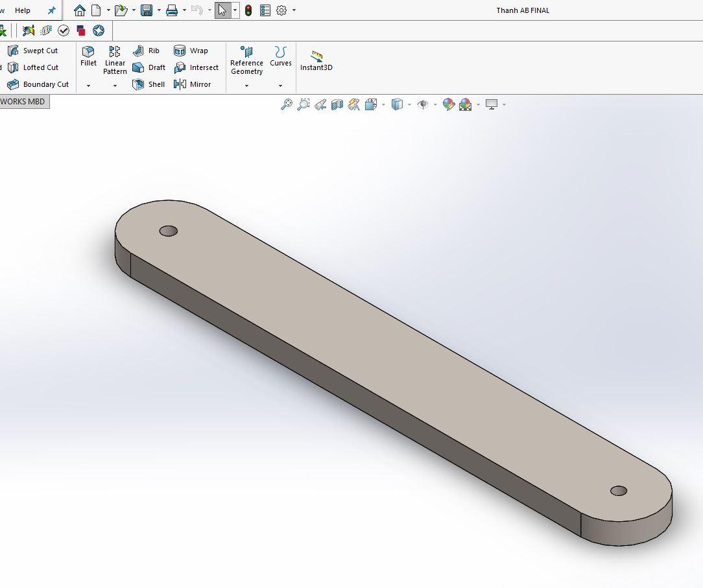The width and height of the screenshot is (703, 588).
Task: Expand the Hide/Show Items dropdown arrow
Action: pos(435,105)
